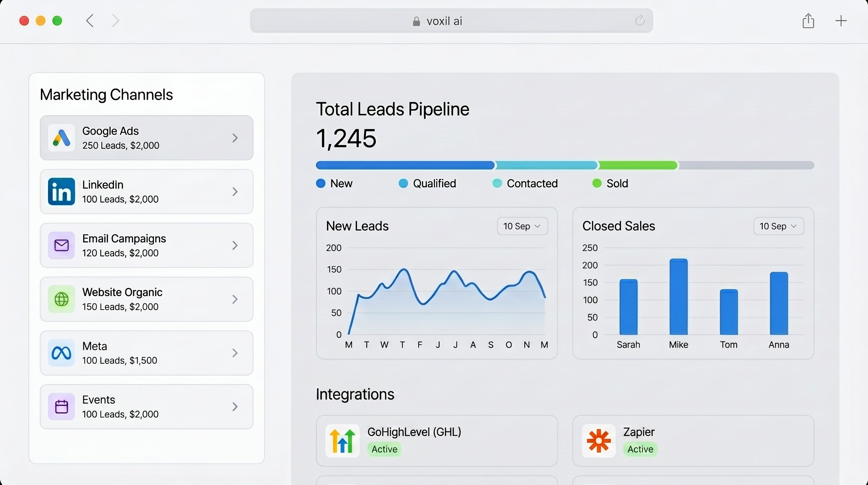
Task: Click the Google Ads logo icon
Action: tap(61, 138)
